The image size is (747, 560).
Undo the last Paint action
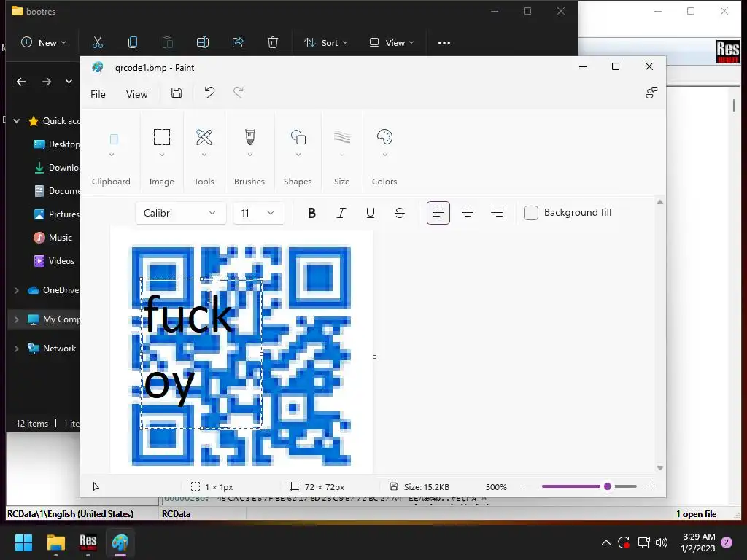tap(209, 93)
